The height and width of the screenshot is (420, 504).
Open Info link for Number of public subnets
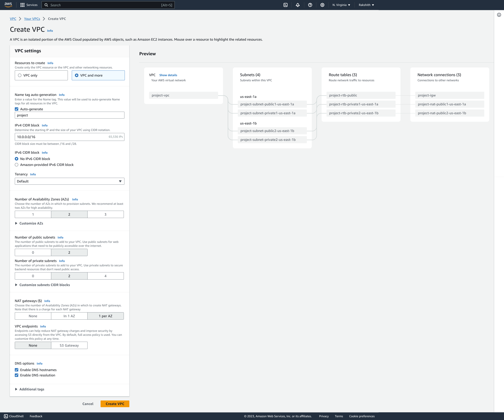coord(61,238)
